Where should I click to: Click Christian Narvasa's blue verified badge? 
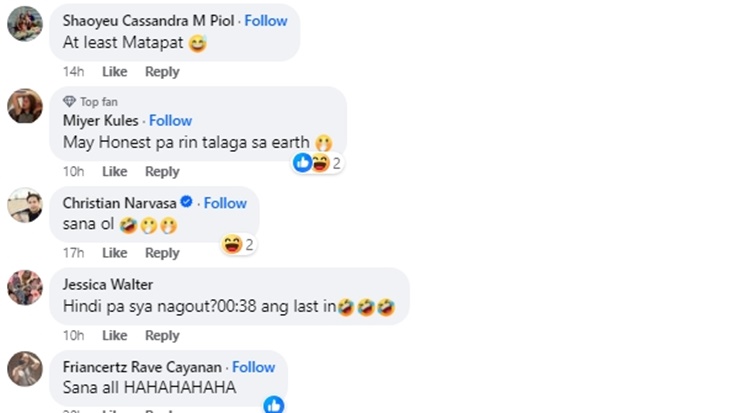pyautogui.click(x=186, y=202)
